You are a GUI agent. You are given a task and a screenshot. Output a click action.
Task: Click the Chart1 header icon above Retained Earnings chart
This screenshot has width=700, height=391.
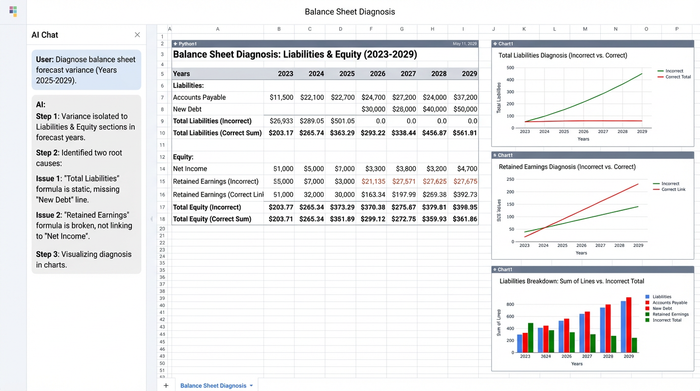click(495, 155)
